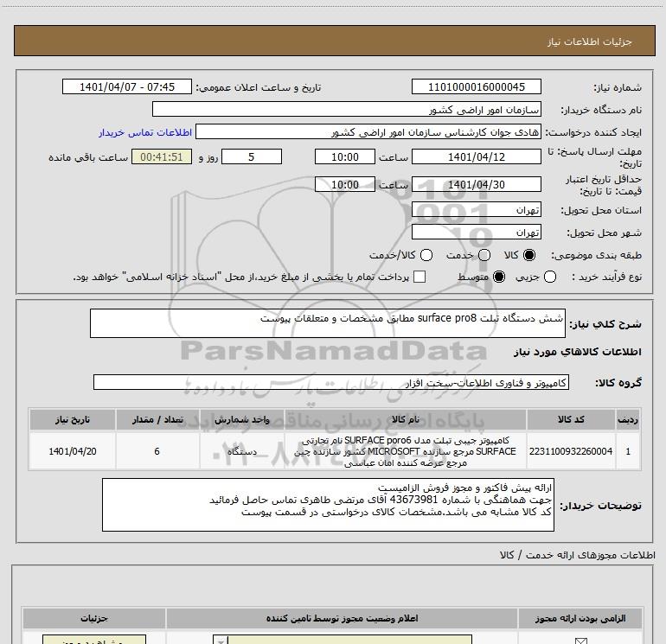Click the گروه کالا field

coord(331,382)
